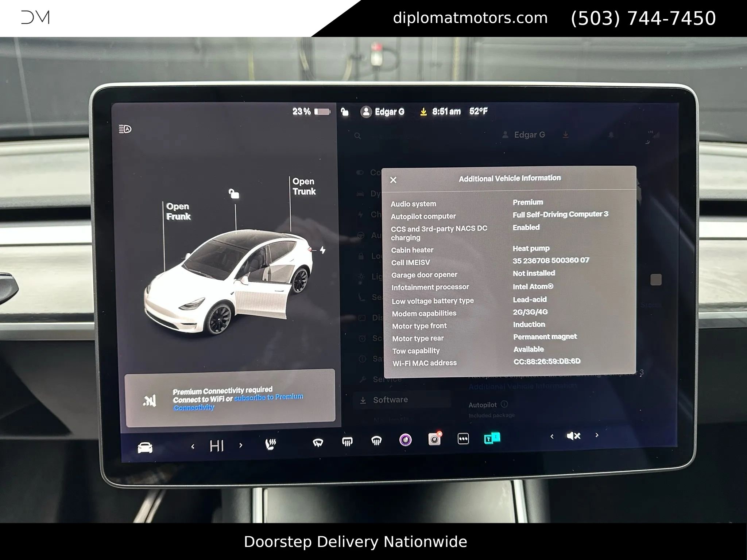This screenshot has width=747, height=560.
Task: Open the Dashcam viewer with red notification dot
Action: pos(434,439)
